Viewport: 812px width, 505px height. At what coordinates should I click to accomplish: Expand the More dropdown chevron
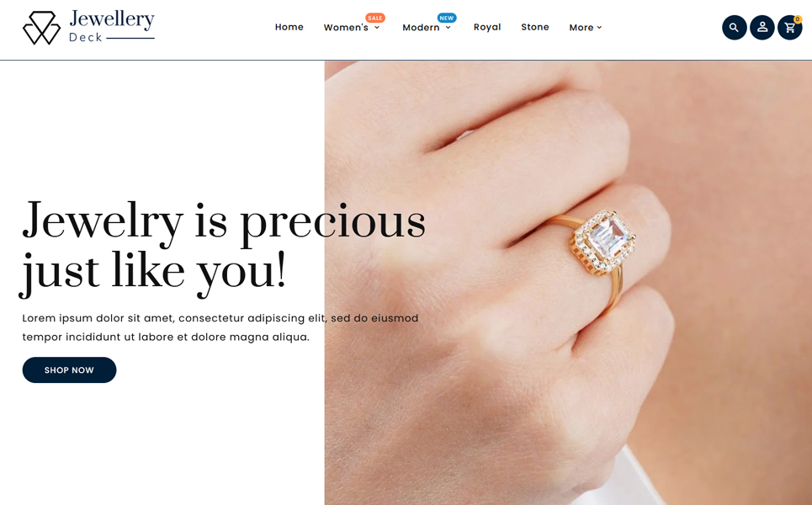[x=599, y=28]
